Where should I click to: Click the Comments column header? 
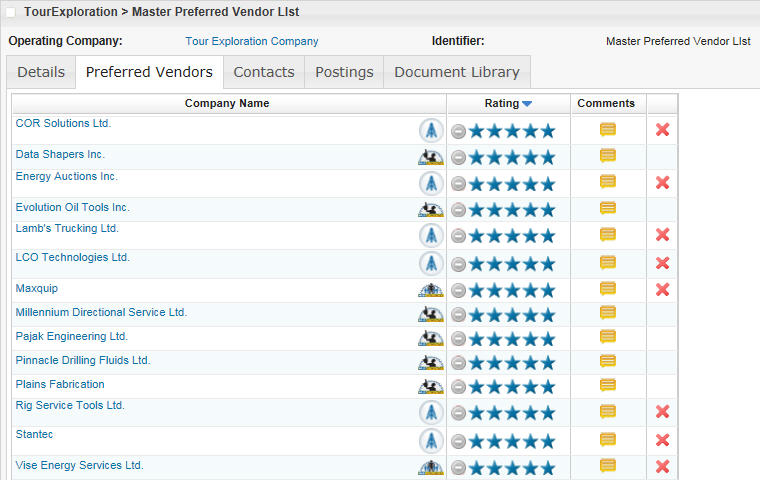pyautogui.click(x=606, y=103)
